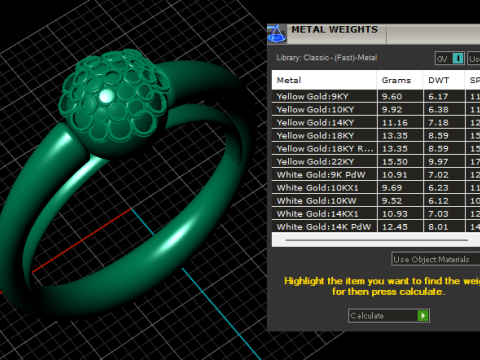The image size is (480, 360).
Task: Click the 6.17 DWT cell
Action: (x=444, y=96)
